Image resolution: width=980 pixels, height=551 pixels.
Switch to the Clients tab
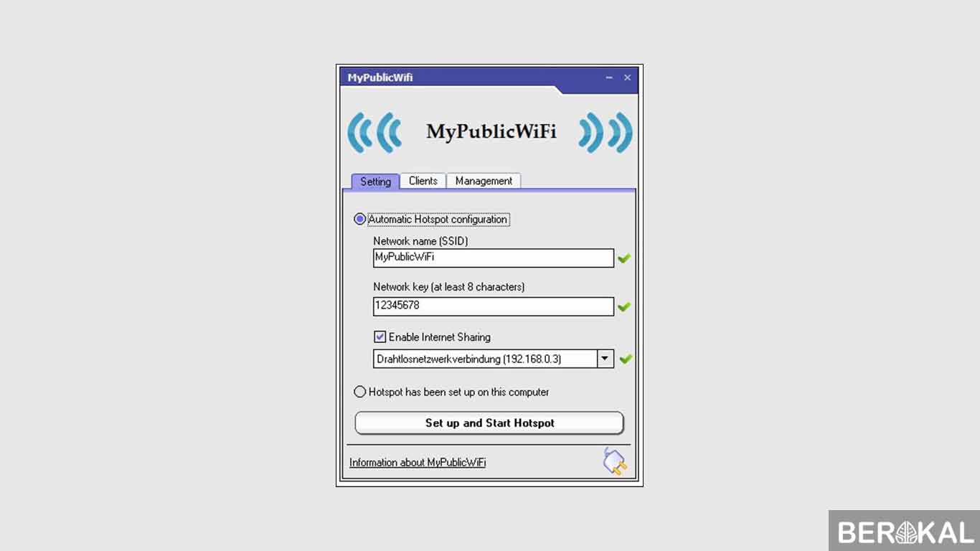click(x=423, y=181)
